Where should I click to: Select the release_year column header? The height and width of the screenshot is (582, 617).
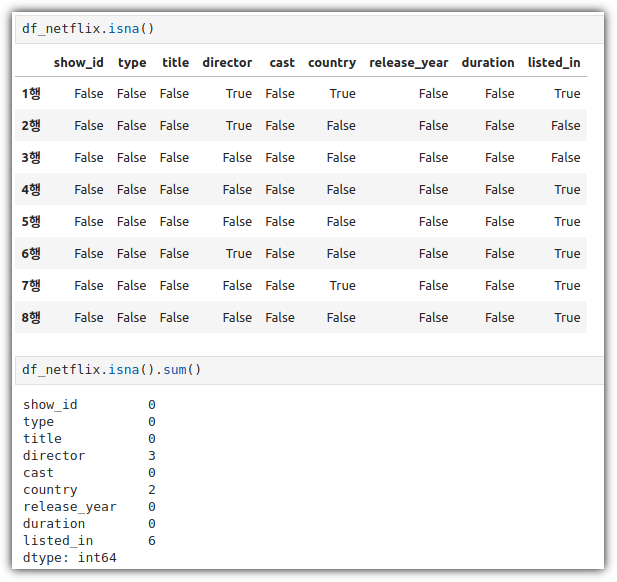click(408, 63)
